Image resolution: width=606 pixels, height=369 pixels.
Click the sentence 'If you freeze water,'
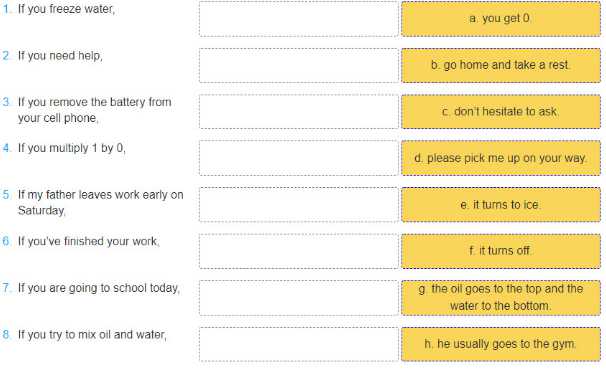coord(66,9)
